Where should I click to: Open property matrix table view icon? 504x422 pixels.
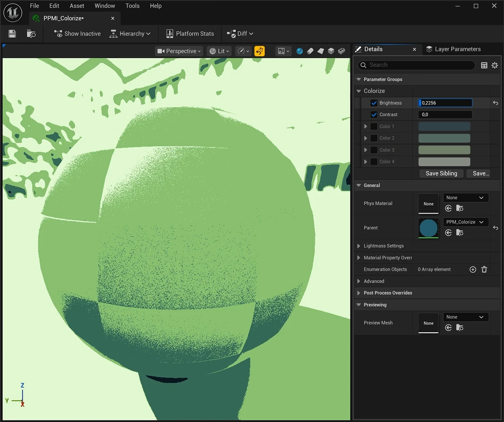click(484, 65)
